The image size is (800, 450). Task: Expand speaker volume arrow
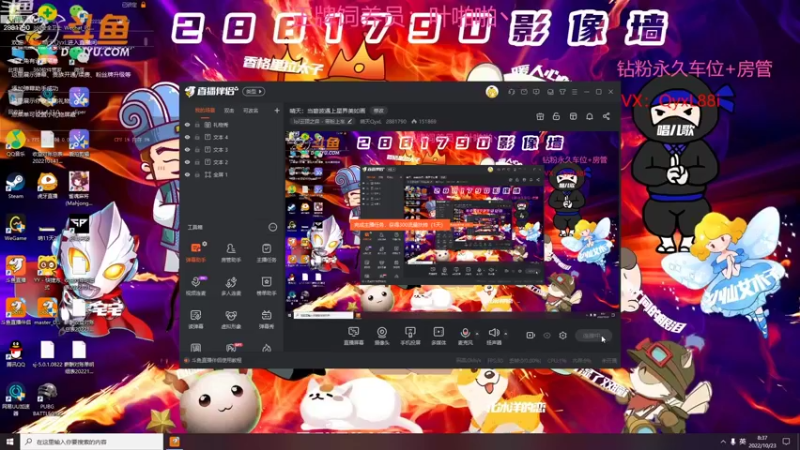(506, 334)
